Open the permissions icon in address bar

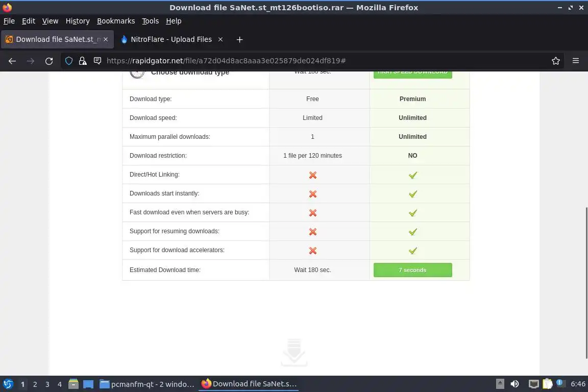tap(97, 61)
